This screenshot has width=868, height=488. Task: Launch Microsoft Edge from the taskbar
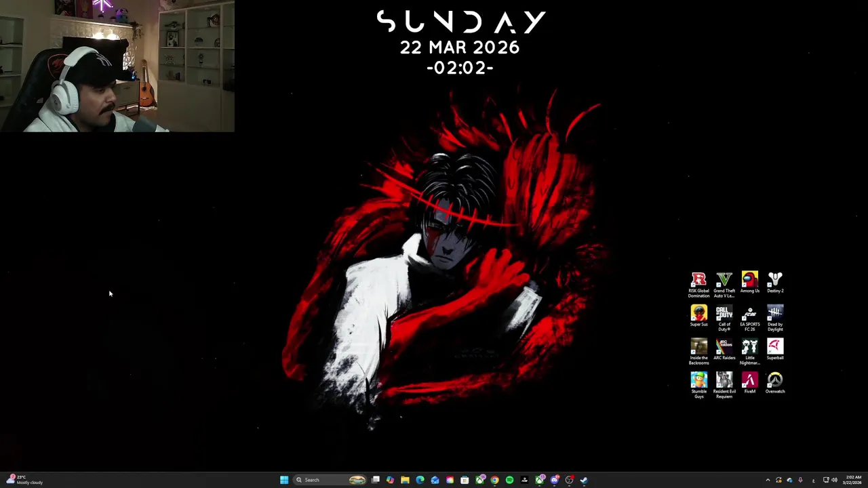[x=420, y=480]
